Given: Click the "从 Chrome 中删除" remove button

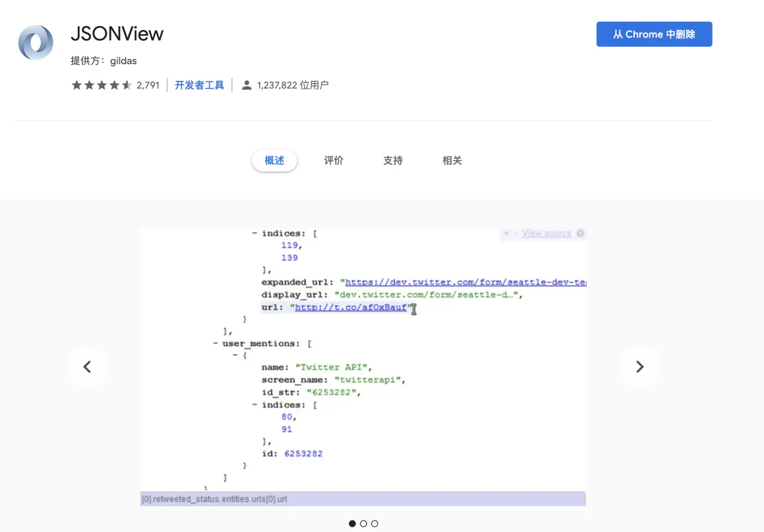Looking at the screenshot, I should click(654, 34).
